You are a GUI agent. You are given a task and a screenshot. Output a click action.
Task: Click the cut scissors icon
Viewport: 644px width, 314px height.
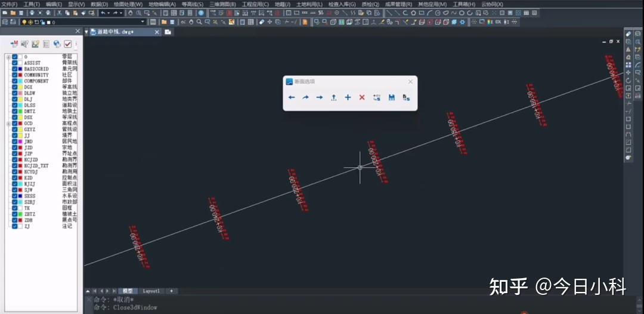[x=58, y=13]
